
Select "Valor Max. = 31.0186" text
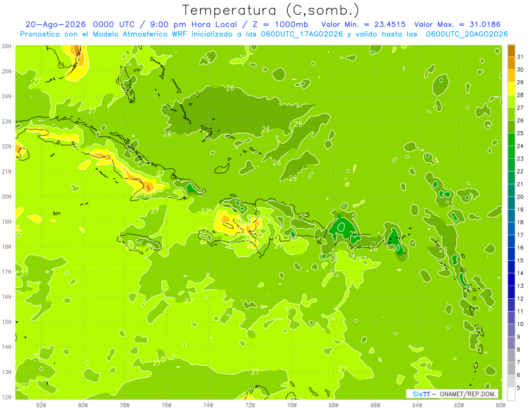[458, 24]
